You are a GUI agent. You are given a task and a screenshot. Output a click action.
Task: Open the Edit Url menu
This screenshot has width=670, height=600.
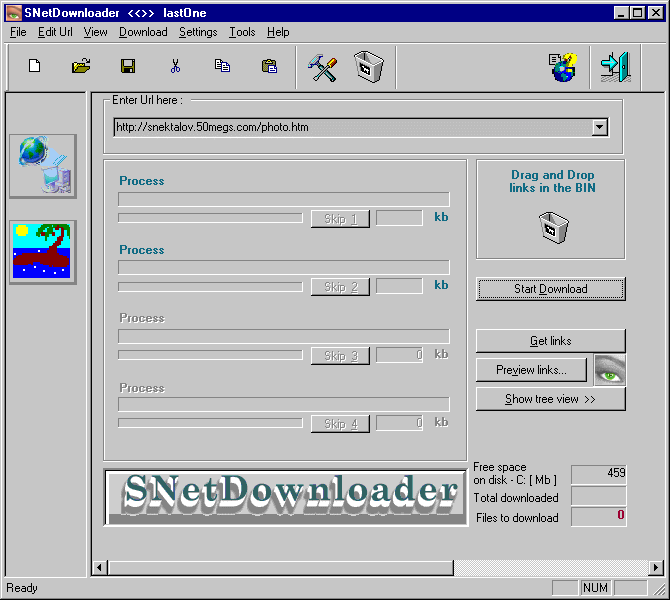[55, 32]
